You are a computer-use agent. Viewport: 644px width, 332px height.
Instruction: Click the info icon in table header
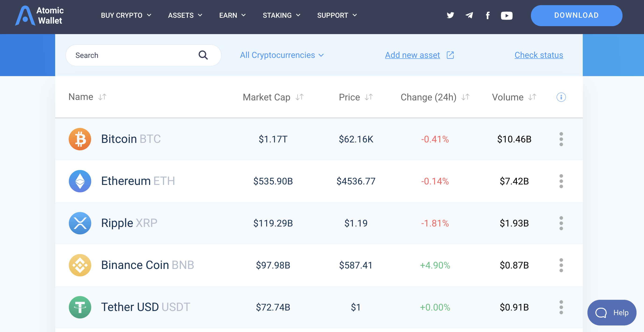[561, 97]
